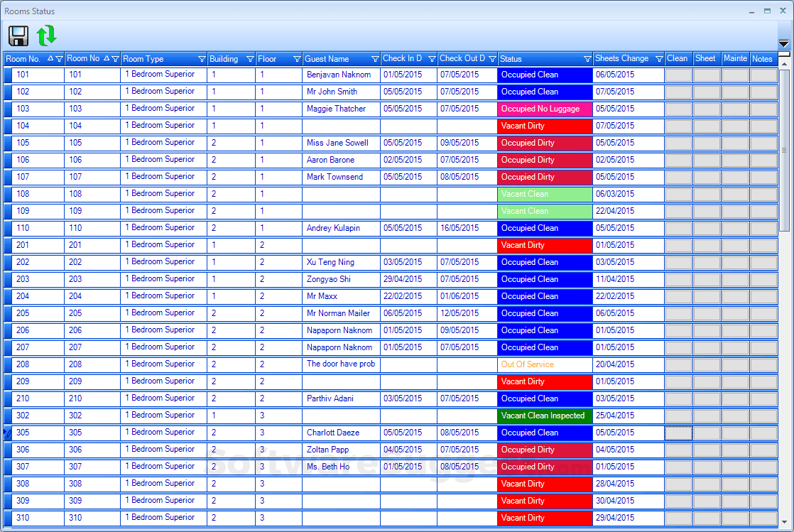Click check out date 16/05/2015

(x=459, y=229)
